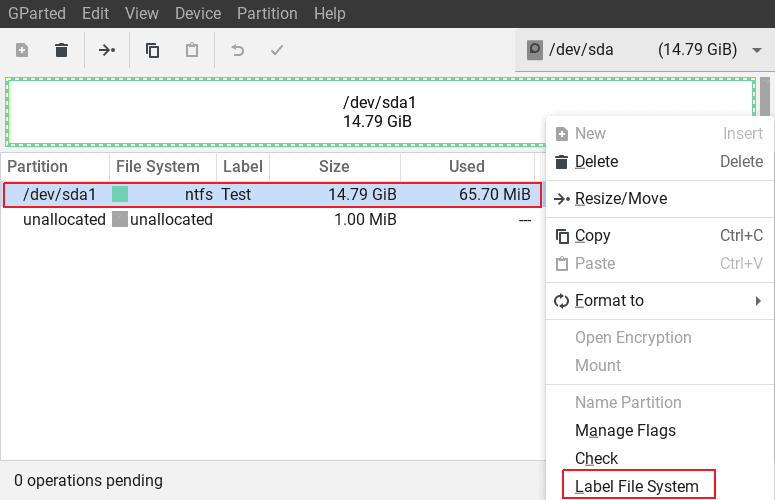Sort by the File System column header

[x=163, y=167]
